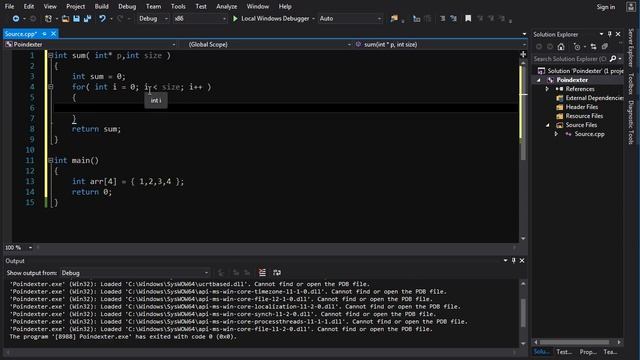Click the Output panel vertical scrollbar thumb
The height and width of the screenshot is (360, 640).
[523, 313]
